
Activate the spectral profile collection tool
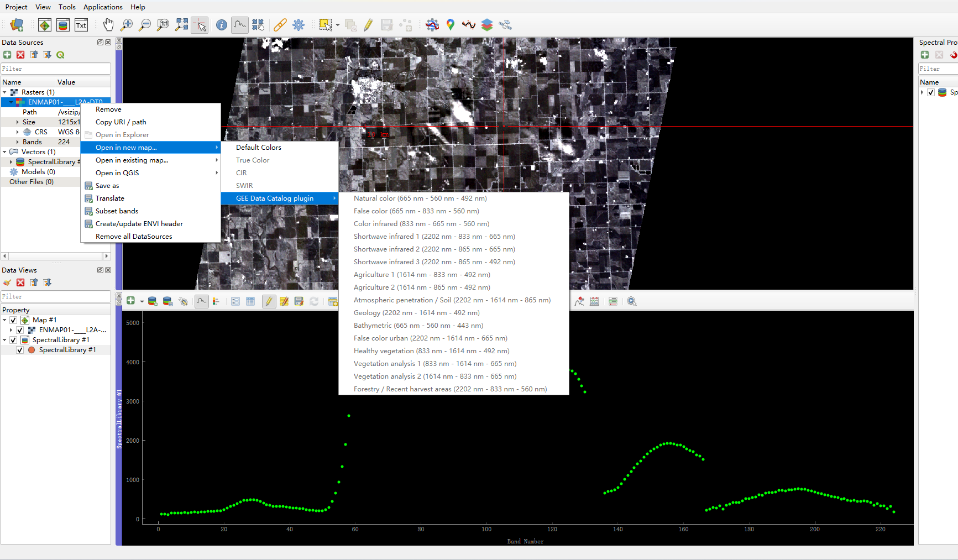pyautogui.click(x=239, y=24)
